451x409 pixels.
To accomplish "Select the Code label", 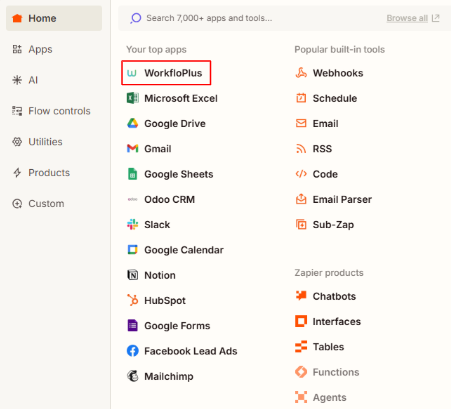I will click(325, 174).
